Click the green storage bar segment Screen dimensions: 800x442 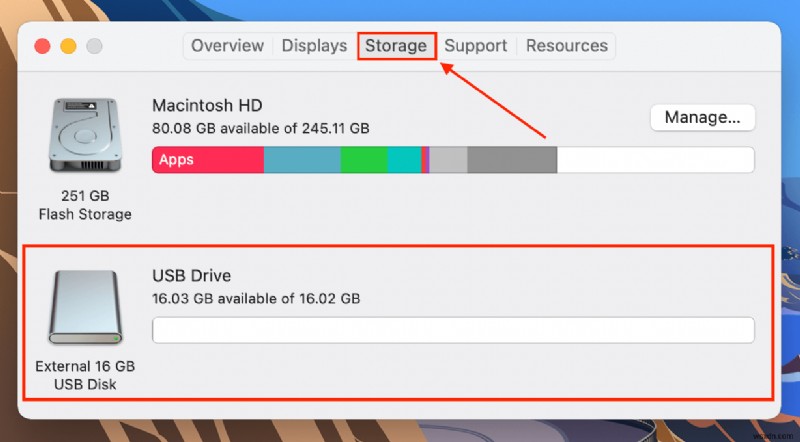[x=363, y=160]
